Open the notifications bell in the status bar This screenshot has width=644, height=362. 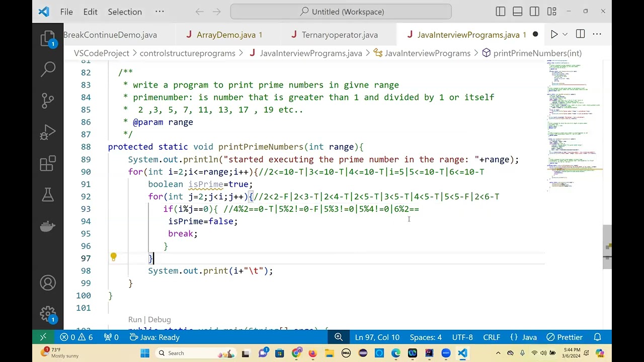[x=598, y=337]
